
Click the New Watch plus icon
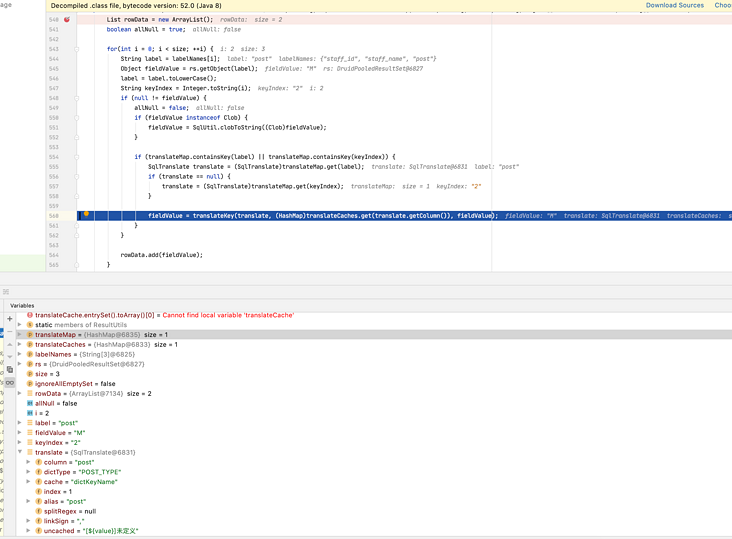pos(10,319)
